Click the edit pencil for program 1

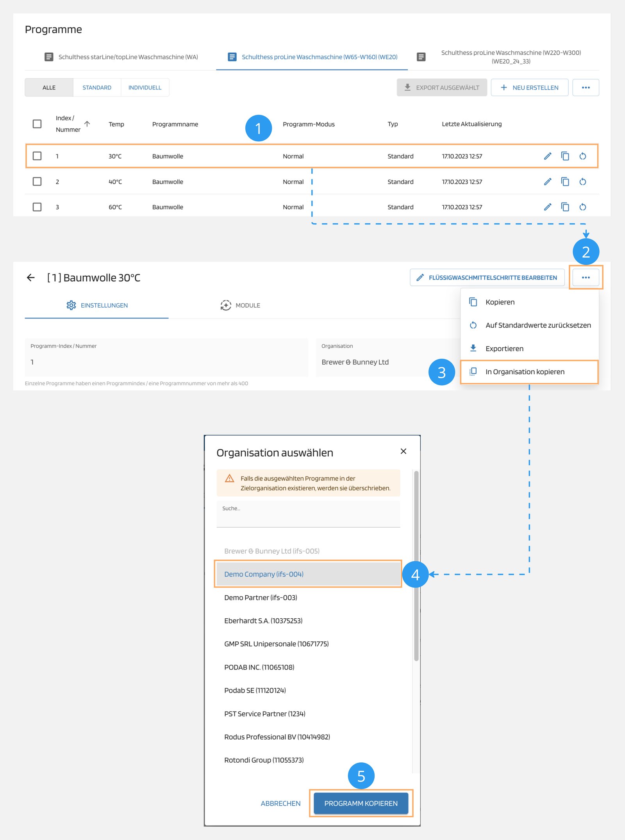pyautogui.click(x=548, y=156)
